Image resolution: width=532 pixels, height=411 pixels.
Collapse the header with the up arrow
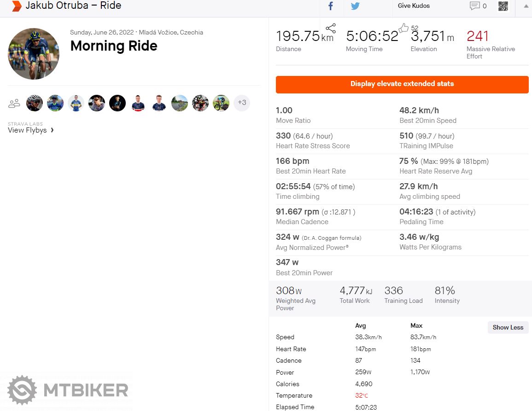click(526, 6)
